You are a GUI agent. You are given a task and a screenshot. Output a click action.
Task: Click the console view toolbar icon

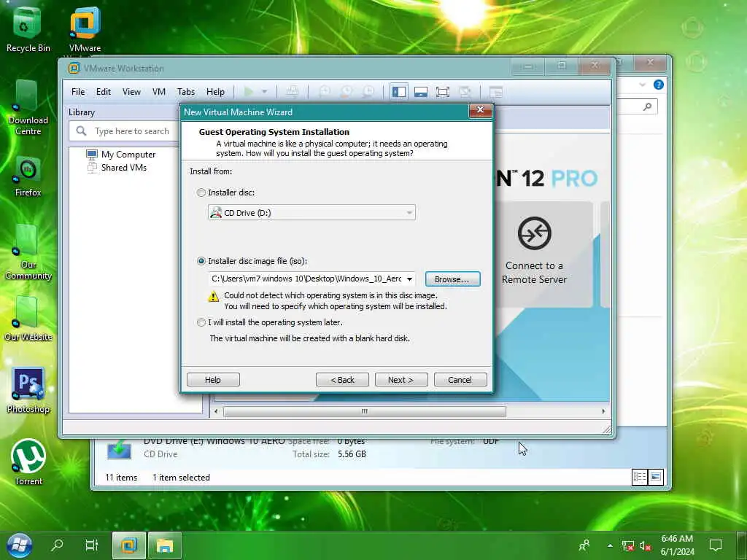496,91
